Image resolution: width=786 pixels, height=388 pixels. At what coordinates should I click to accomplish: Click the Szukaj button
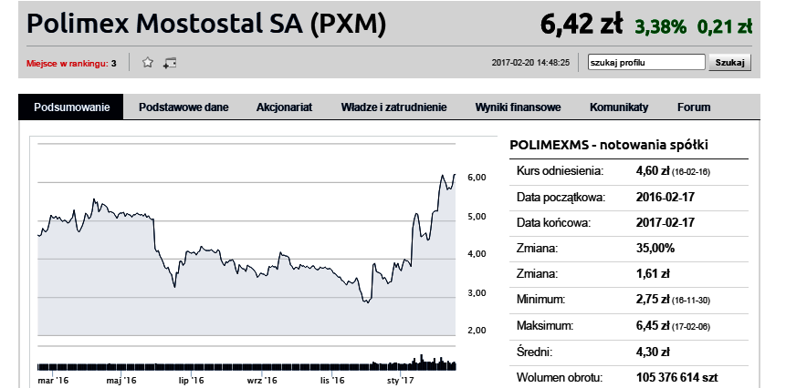point(729,63)
